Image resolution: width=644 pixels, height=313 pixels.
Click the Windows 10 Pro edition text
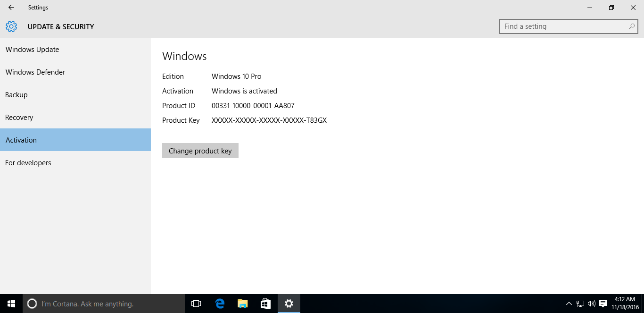click(x=236, y=76)
